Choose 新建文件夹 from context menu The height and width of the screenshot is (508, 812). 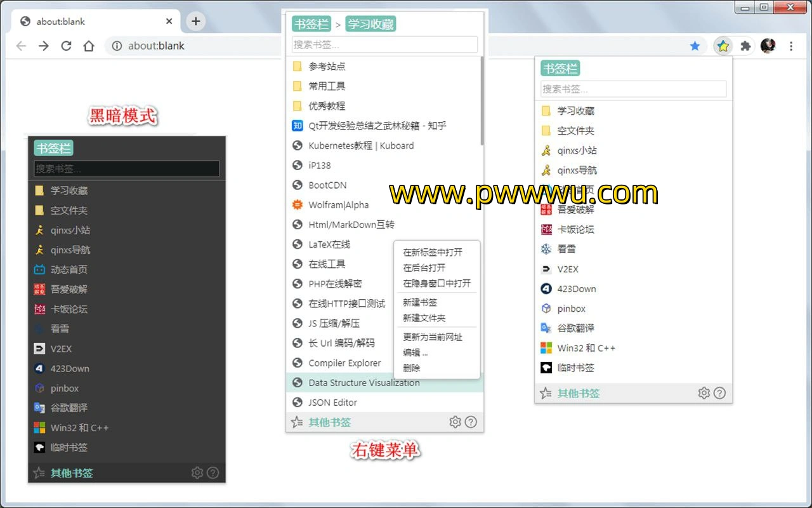tap(424, 317)
